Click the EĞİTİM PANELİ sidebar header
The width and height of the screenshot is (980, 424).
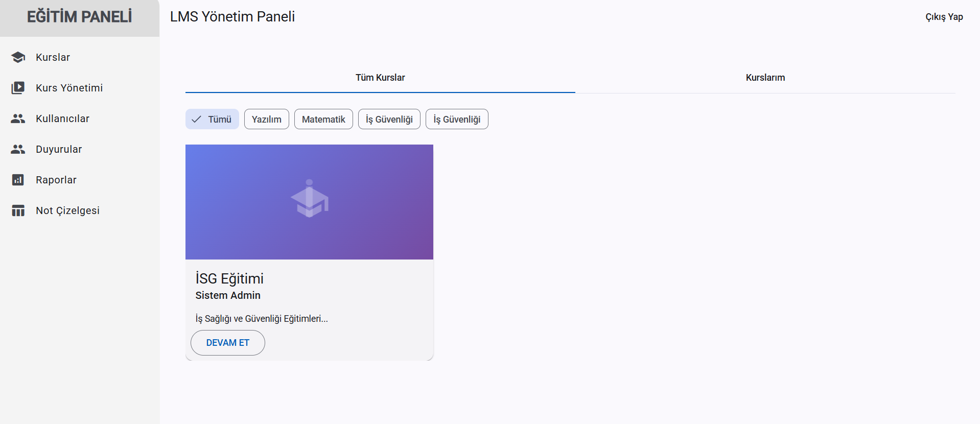79,17
